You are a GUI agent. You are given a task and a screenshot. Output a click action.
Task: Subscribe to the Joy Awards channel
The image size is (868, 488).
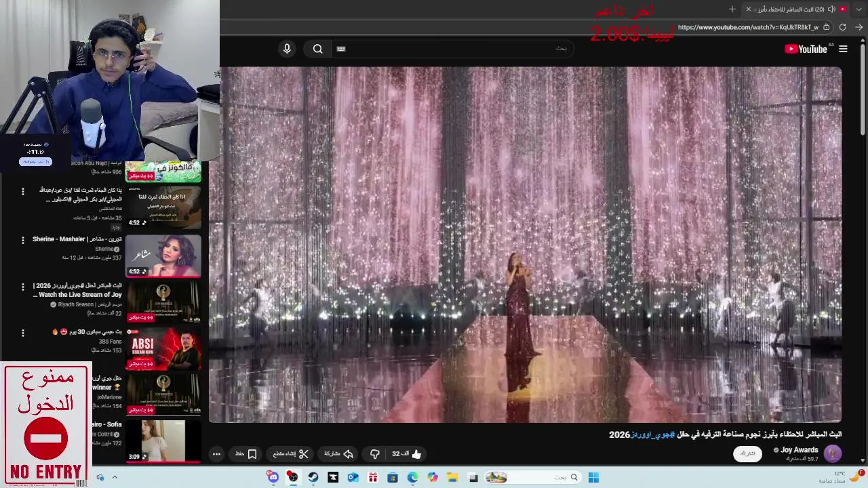pyautogui.click(x=747, y=453)
